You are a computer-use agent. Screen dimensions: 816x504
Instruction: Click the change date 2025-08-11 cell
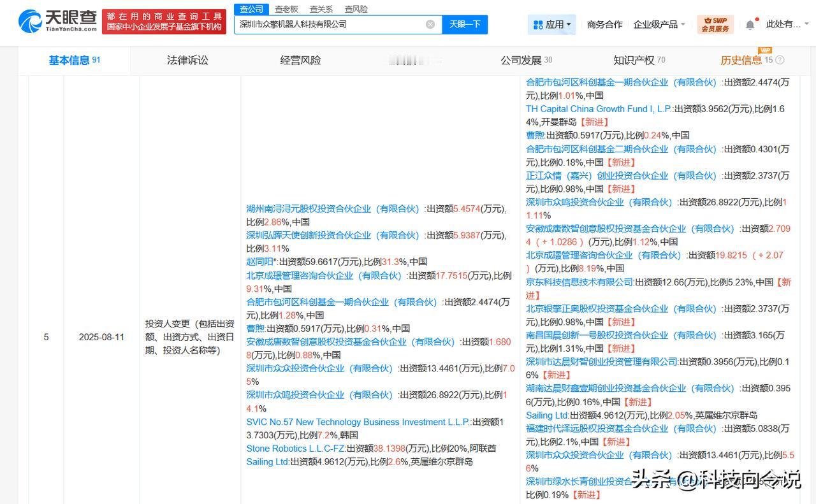(x=101, y=336)
